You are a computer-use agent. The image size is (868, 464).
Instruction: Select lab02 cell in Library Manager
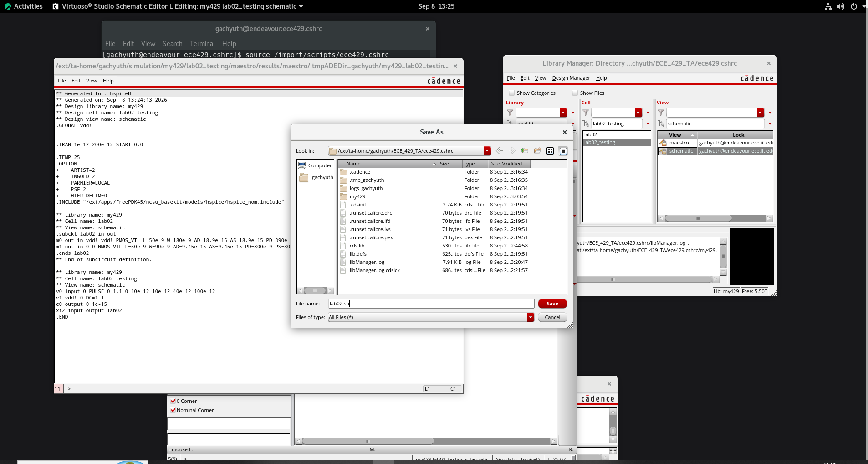click(x=617, y=134)
